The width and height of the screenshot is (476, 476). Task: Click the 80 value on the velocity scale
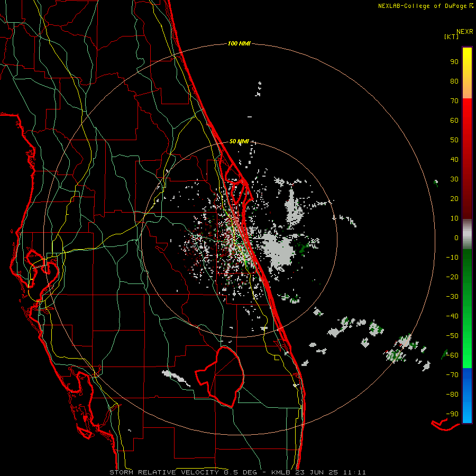pyautogui.click(x=454, y=81)
